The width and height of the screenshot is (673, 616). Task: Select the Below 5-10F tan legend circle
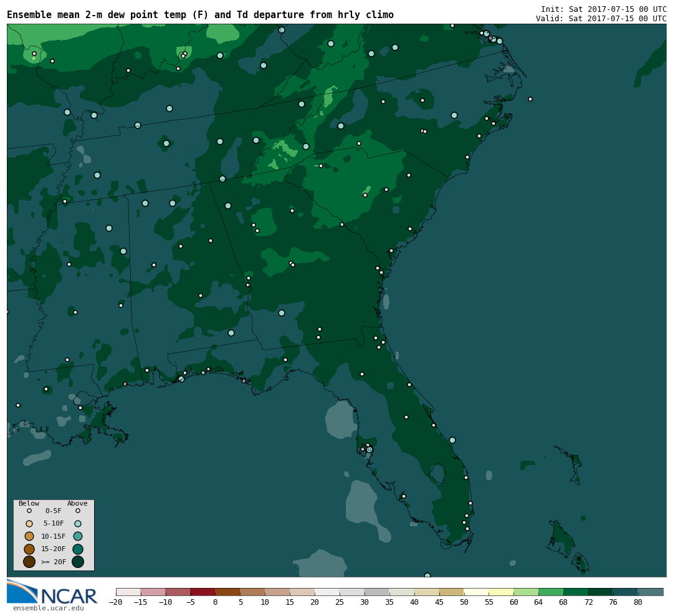[x=29, y=524]
